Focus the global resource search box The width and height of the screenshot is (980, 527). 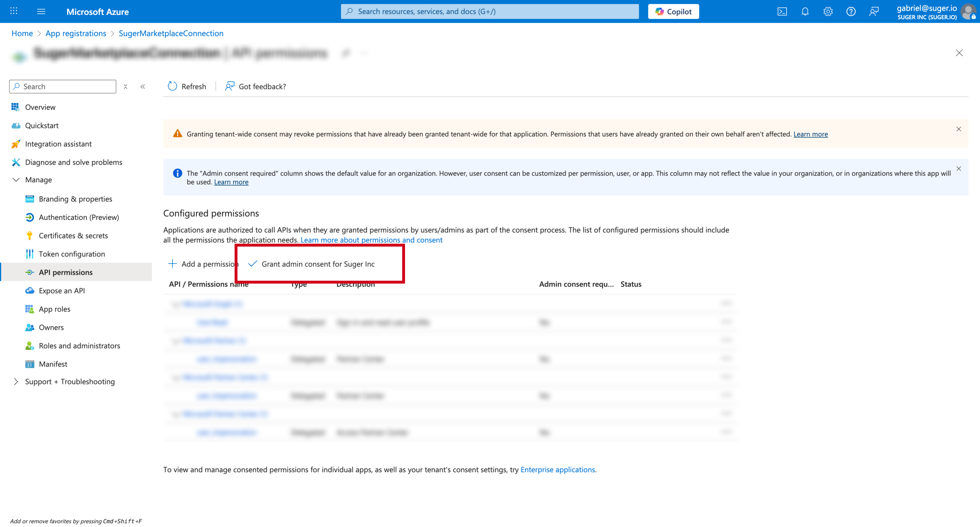(490, 11)
